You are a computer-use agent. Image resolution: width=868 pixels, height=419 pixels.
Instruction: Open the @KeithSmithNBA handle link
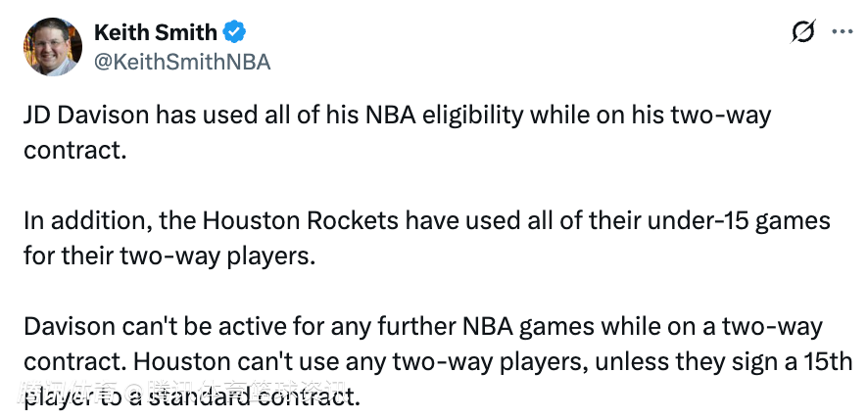point(181,62)
